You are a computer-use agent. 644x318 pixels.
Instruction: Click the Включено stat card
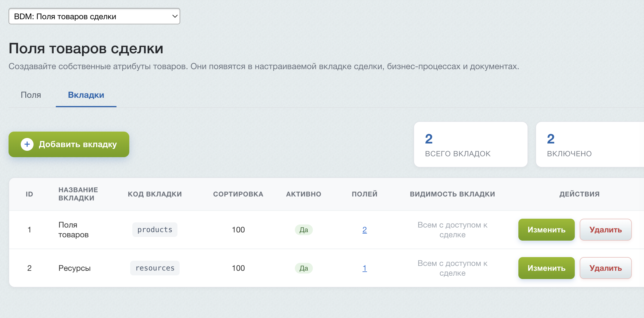point(590,144)
